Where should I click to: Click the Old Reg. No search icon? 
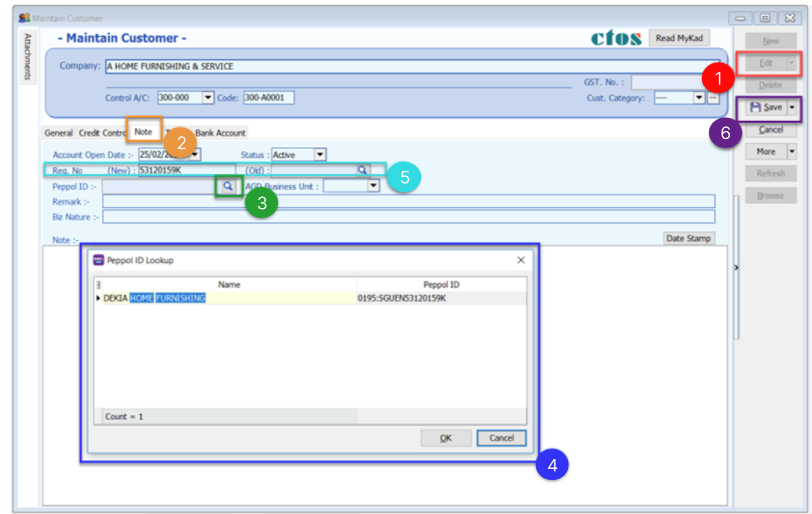[362, 170]
